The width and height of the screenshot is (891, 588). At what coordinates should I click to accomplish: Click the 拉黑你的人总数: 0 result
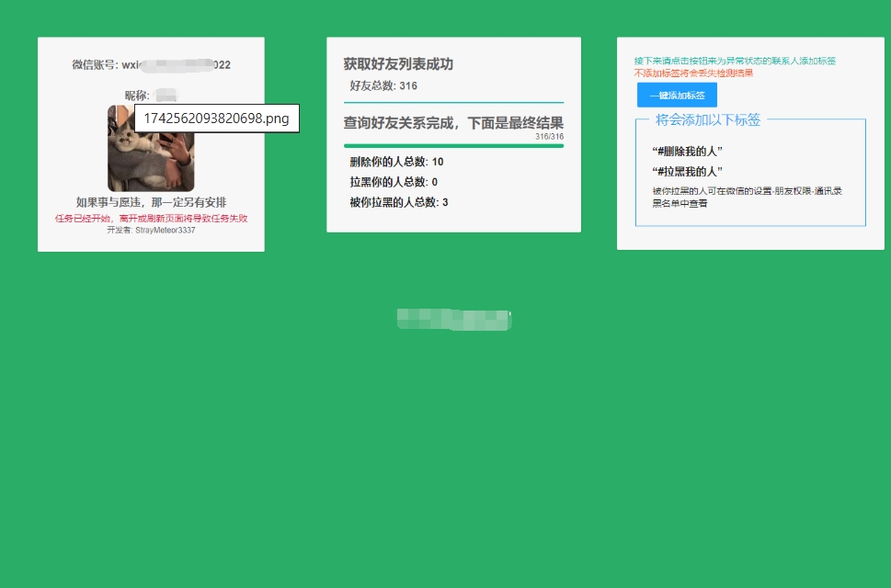click(394, 182)
